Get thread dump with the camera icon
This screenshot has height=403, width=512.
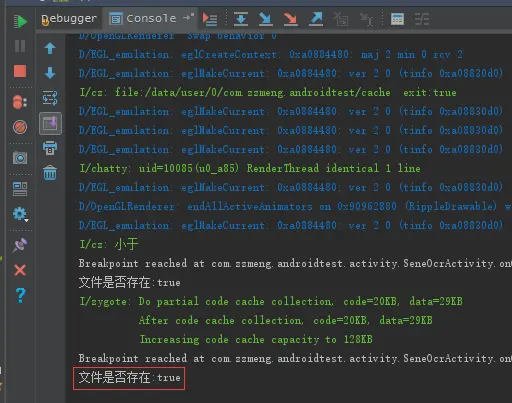coord(20,158)
